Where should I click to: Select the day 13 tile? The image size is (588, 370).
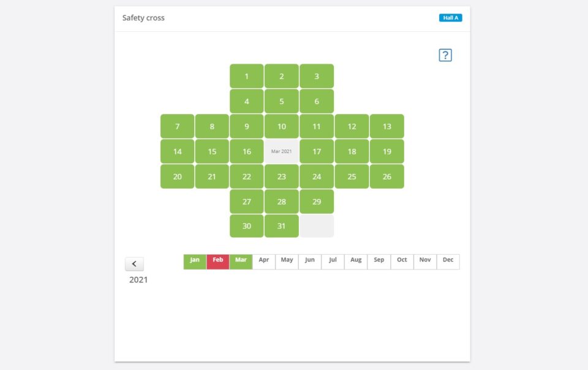[387, 126]
